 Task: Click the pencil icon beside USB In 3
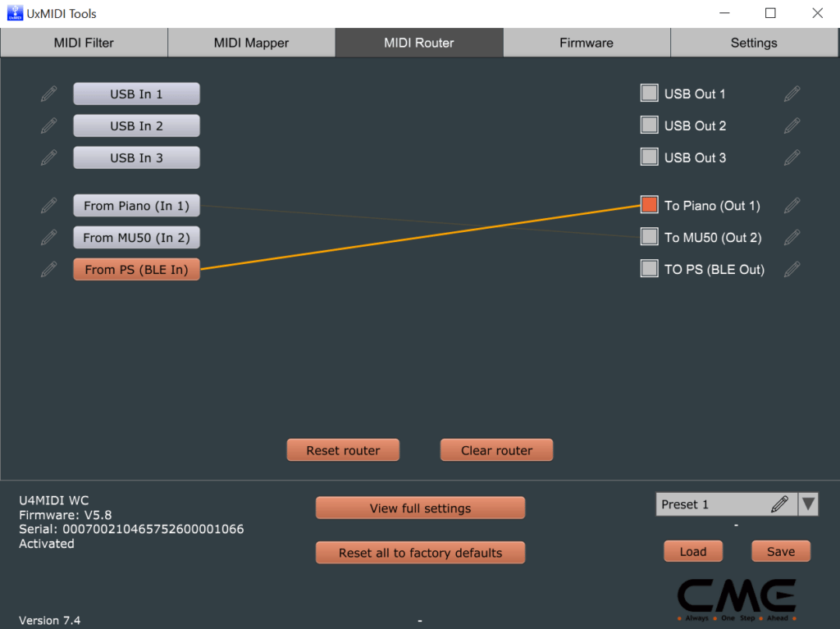click(x=48, y=157)
